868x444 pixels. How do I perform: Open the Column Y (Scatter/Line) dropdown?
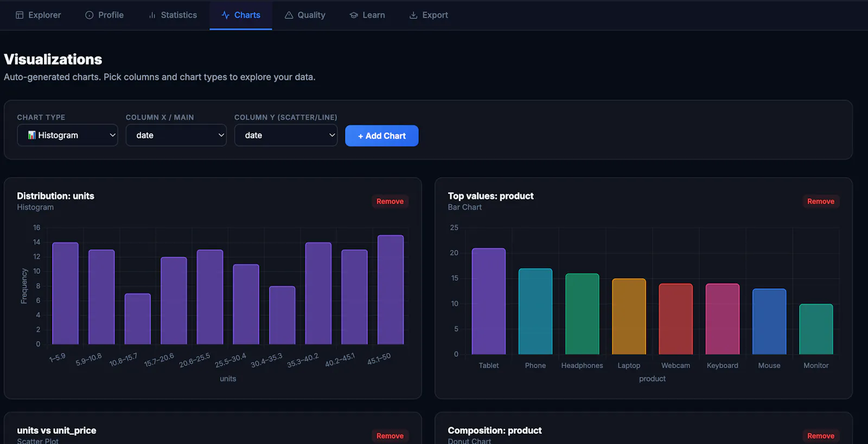[x=286, y=135]
